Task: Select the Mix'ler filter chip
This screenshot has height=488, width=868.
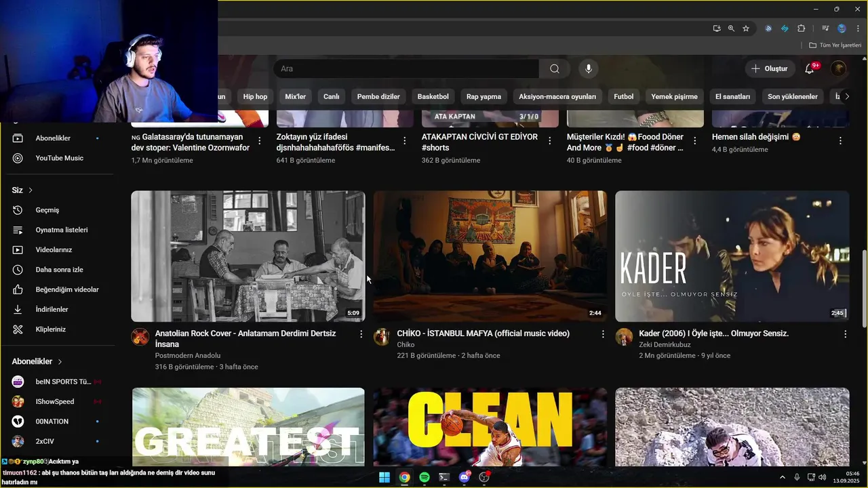Action: pyautogui.click(x=296, y=96)
